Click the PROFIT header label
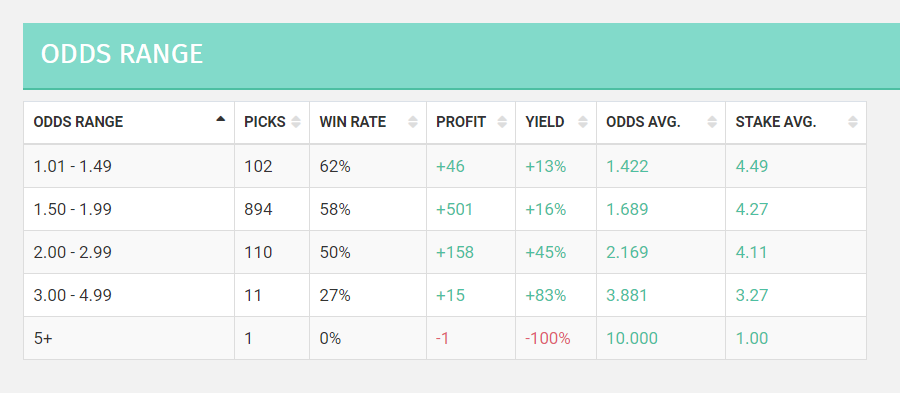The height and width of the screenshot is (393, 900). coord(461,122)
